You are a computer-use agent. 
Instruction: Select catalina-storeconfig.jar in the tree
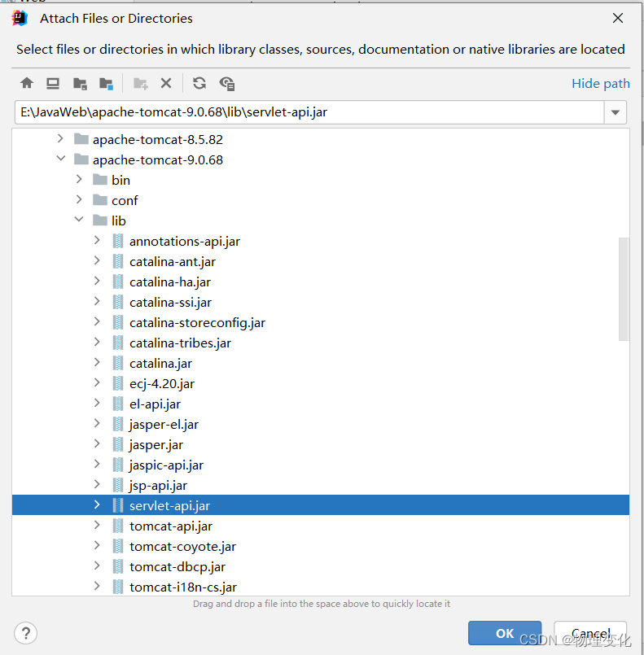click(197, 322)
